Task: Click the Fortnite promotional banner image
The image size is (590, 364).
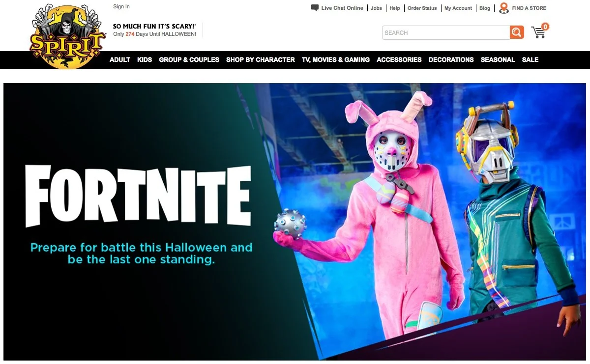Action: 295,222
